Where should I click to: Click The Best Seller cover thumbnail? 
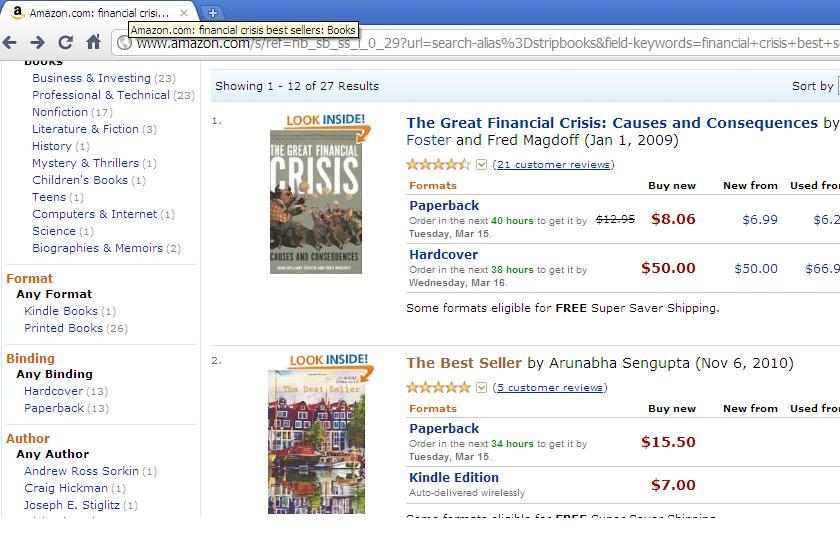click(317, 441)
